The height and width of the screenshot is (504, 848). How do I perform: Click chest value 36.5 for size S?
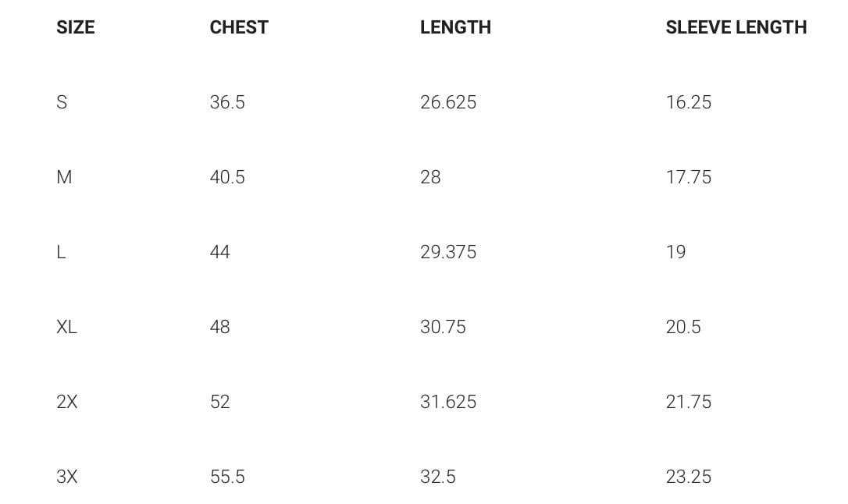(227, 102)
